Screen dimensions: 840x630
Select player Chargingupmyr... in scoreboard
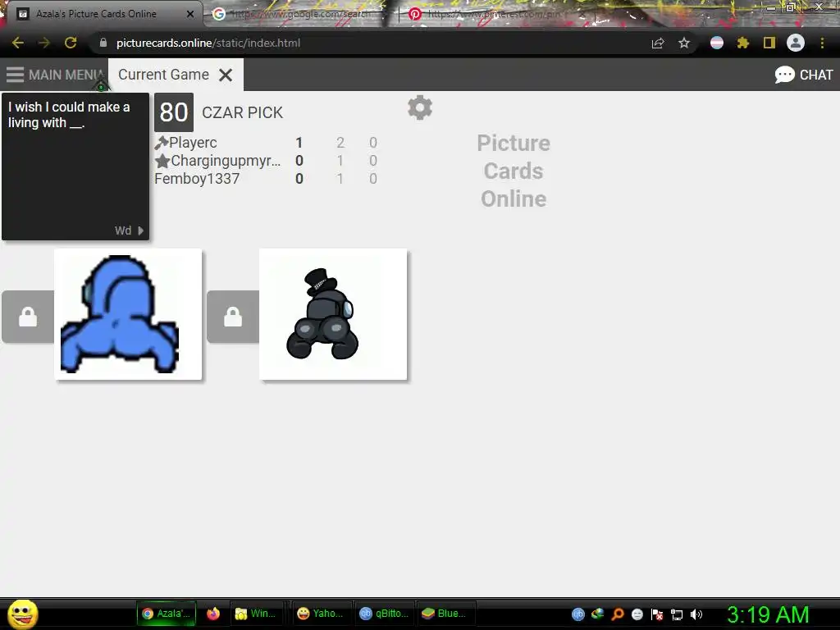point(226,161)
